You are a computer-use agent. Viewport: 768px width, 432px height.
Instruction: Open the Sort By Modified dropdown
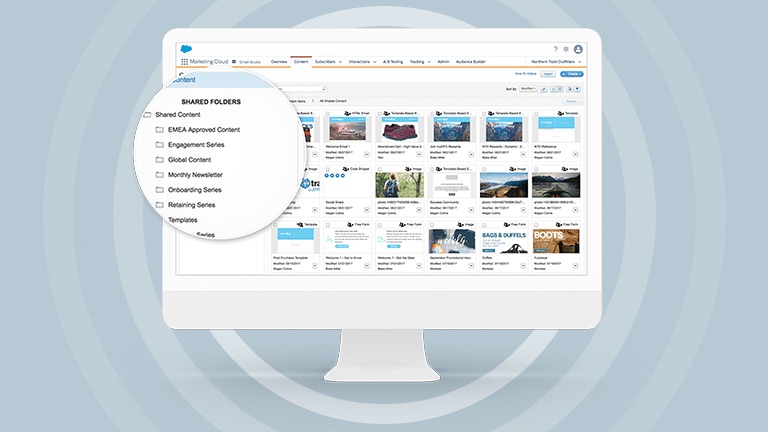[x=527, y=89]
